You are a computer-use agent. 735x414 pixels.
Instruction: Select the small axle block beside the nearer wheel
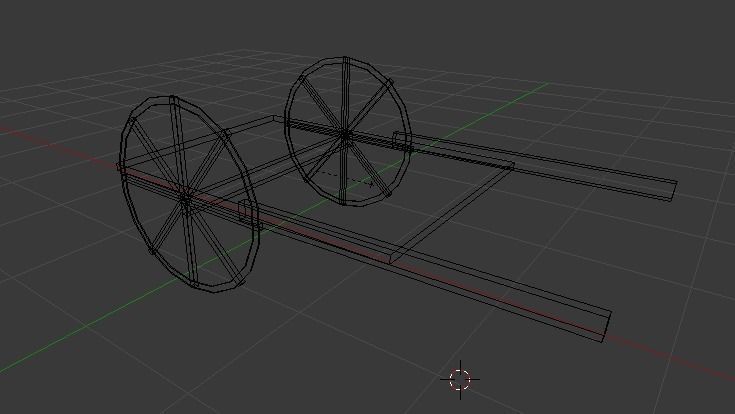pos(247,211)
